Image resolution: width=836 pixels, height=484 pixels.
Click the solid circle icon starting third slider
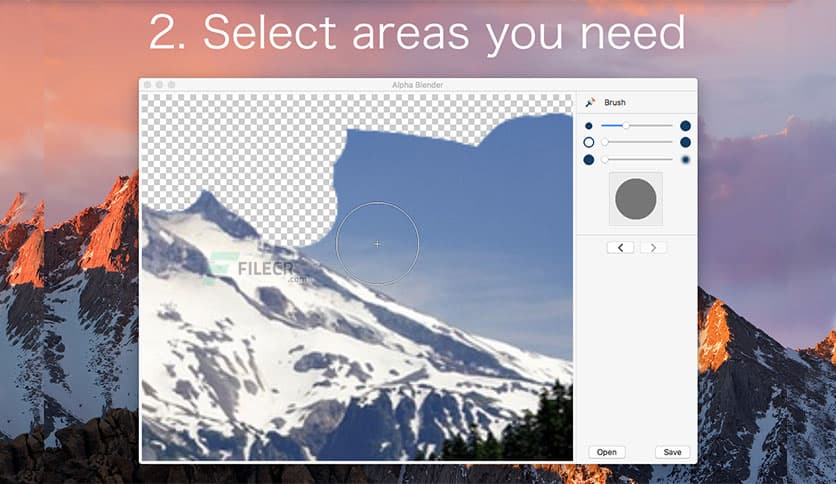589,159
